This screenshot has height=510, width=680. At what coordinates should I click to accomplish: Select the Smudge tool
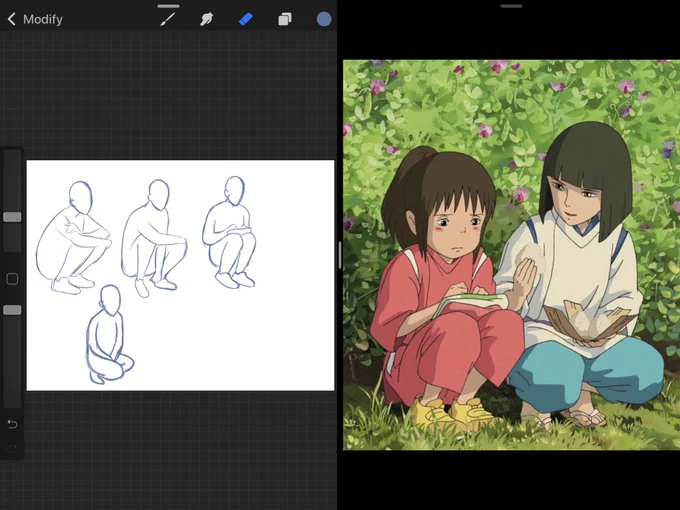click(206, 19)
